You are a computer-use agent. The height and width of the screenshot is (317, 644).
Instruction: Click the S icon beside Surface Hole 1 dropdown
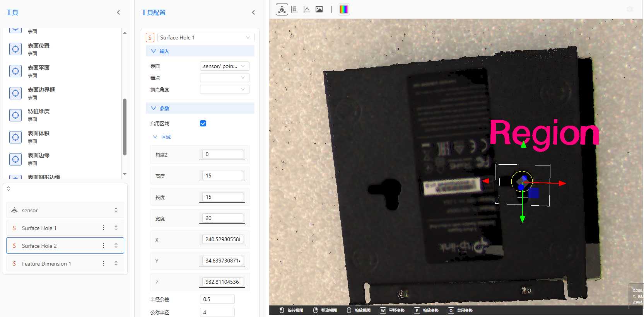pos(150,37)
